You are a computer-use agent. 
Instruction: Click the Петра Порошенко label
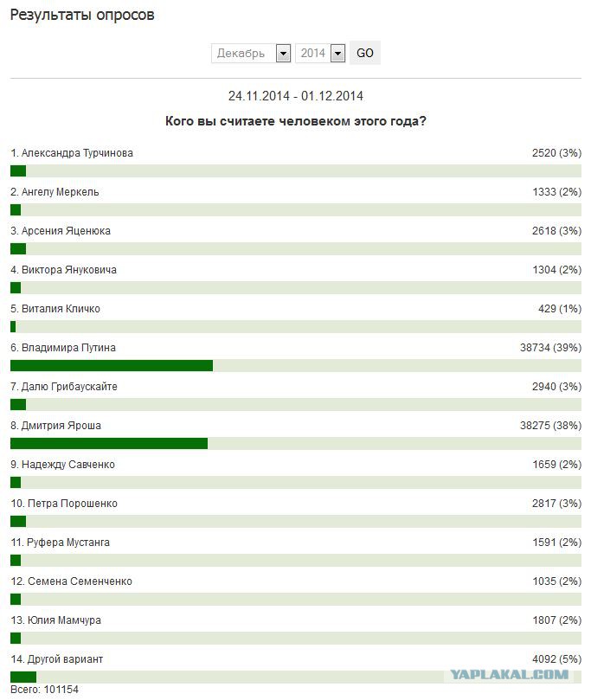(x=64, y=503)
